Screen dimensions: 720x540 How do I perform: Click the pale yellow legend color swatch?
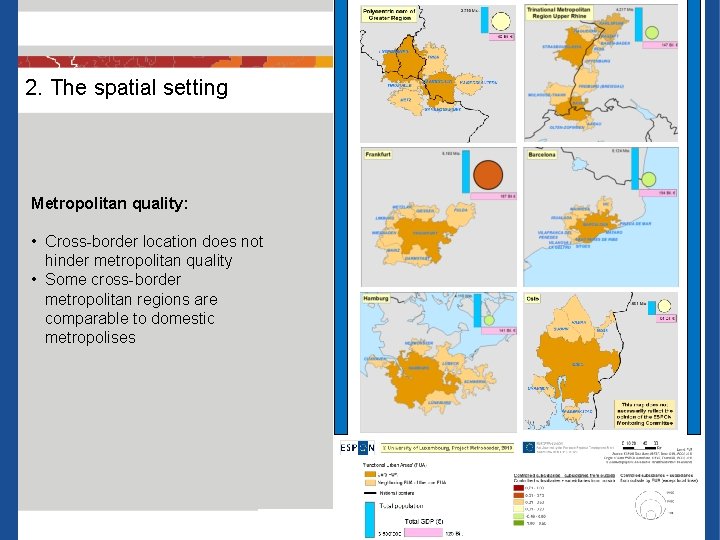(518, 509)
